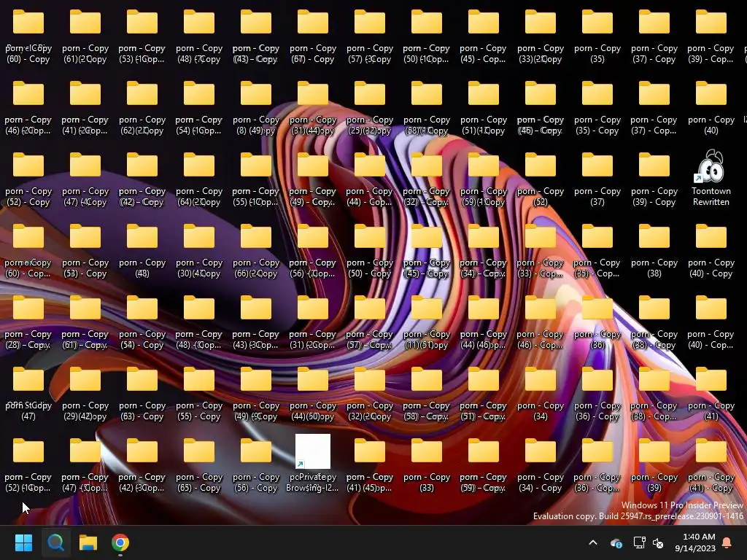This screenshot has width=747, height=560.
Task: Open notifications via the bell icon
Action: (x=727, y=542)
